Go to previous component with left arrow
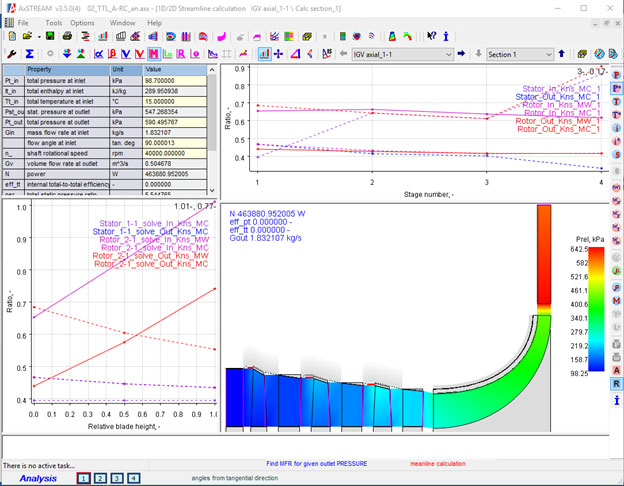The width and height of the screenshot is (624, 486). (x=343, y=53)
